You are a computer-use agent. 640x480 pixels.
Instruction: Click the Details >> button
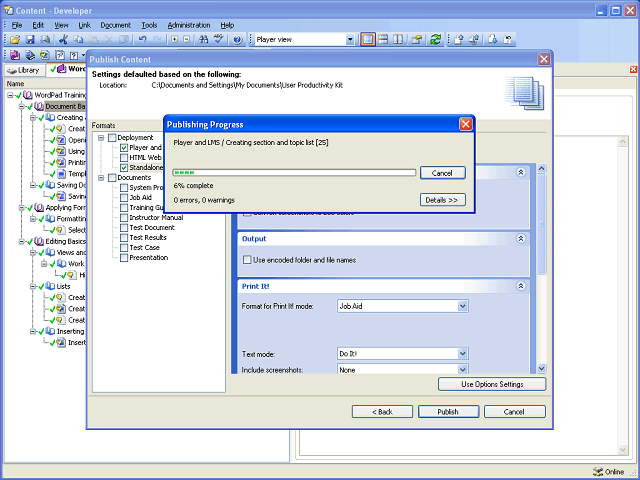click(x=442, y=200)
